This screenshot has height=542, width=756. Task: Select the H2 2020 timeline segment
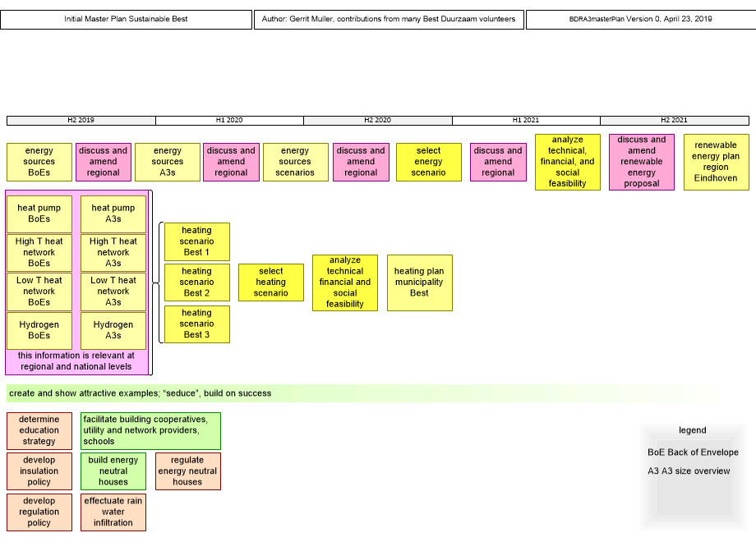[377, 121]
